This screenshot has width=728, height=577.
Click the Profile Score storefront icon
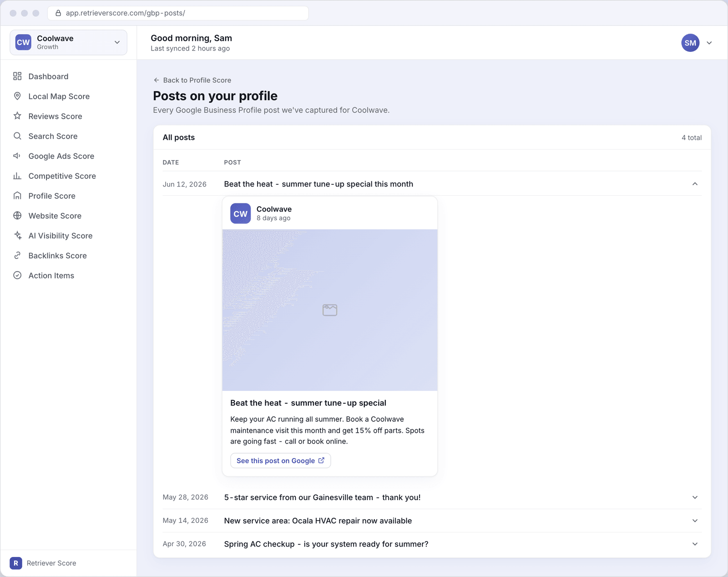[x=17, y=196]
